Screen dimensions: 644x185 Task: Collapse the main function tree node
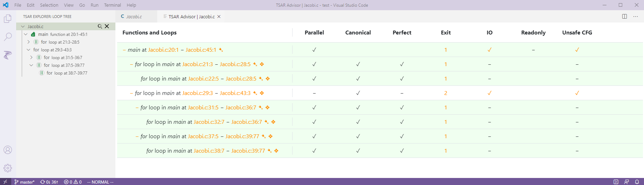(x=26, y=34)
